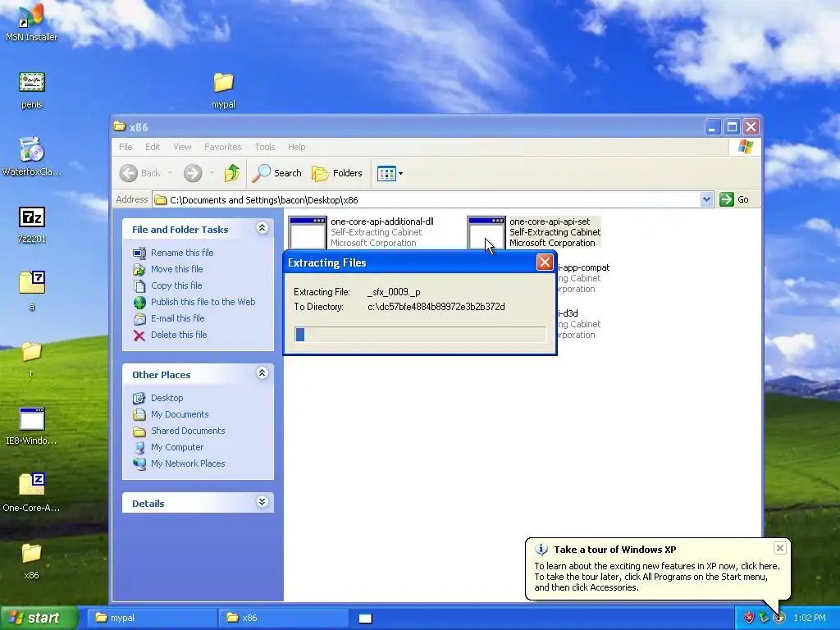Close the Extracting Files dialog
840x630 pixels.
tap(545, 262)
